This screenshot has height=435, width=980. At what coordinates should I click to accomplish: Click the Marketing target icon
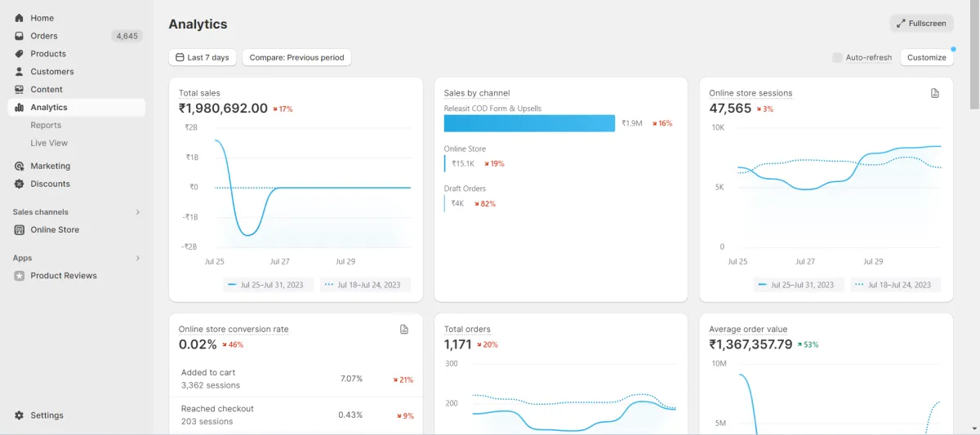(20, 166)
